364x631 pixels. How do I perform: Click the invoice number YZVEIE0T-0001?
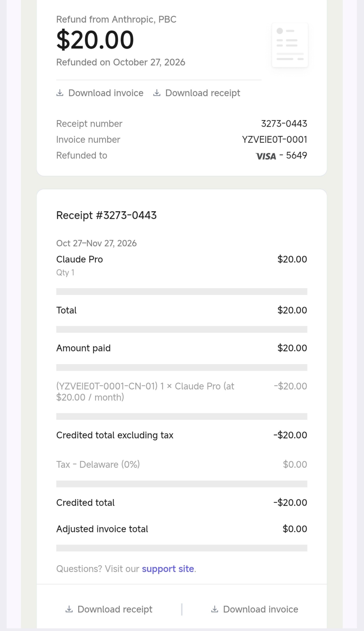274,139
